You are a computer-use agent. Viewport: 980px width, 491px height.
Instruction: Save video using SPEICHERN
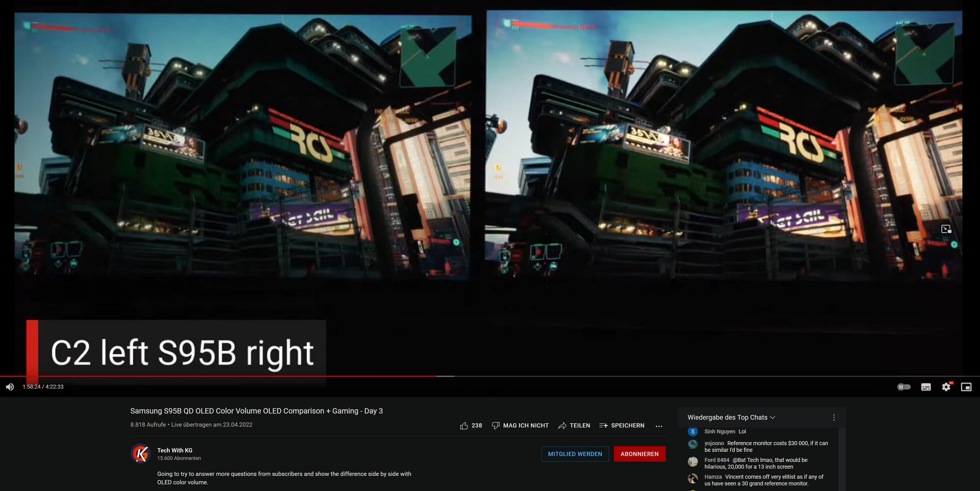coord(622,426)
